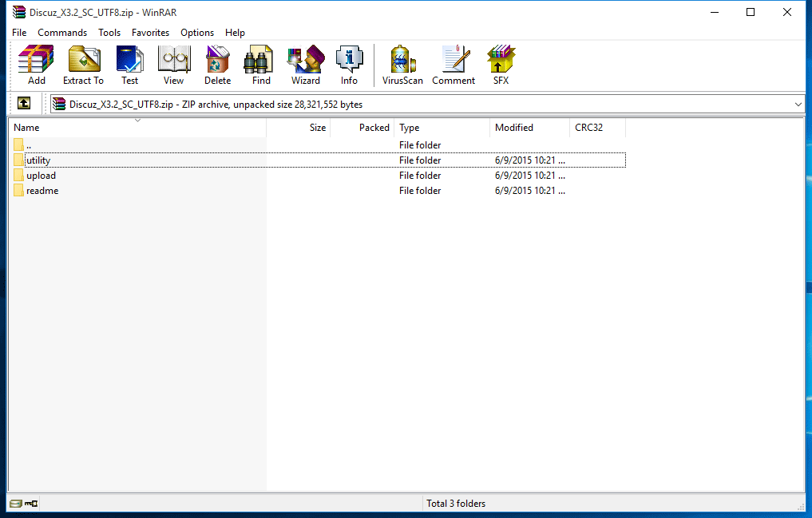Image resolution: width=812 pixels, height=518 pixels.
Task: Run the Test archive tool
Action: click(x=129, y=65)
